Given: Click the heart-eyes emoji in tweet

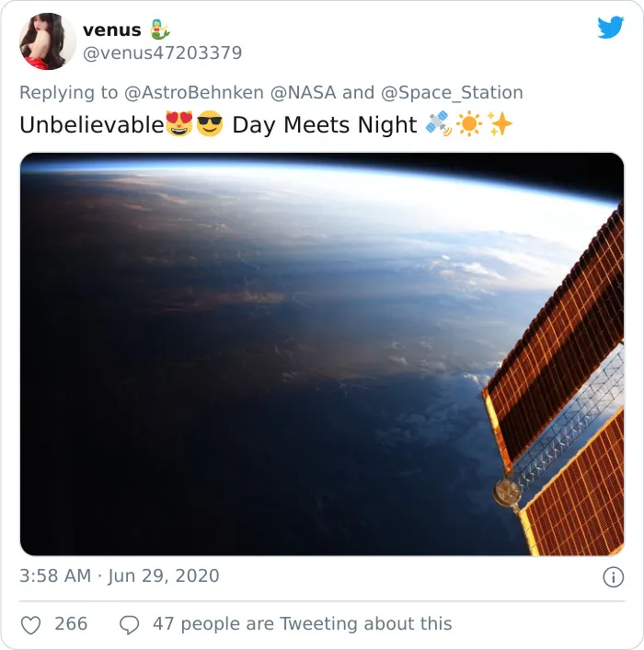Looking at the screenshot, I should pos(178,123).
